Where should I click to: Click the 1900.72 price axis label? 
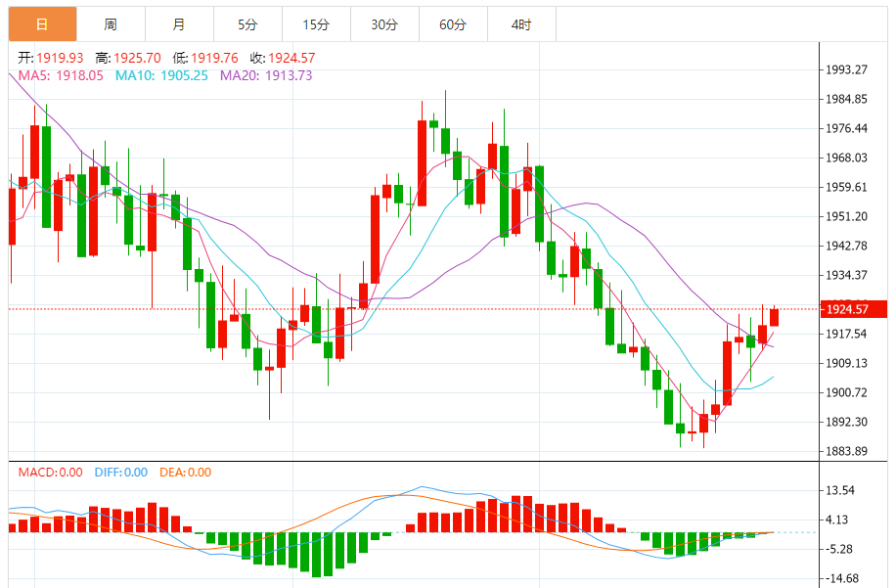(846, 392)
